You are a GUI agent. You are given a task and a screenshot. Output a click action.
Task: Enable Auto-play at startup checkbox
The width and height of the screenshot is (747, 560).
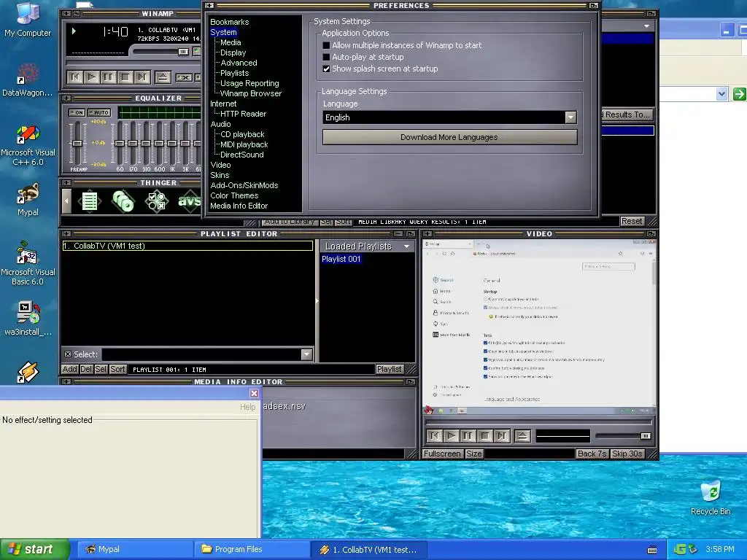(x=326, y=57)
